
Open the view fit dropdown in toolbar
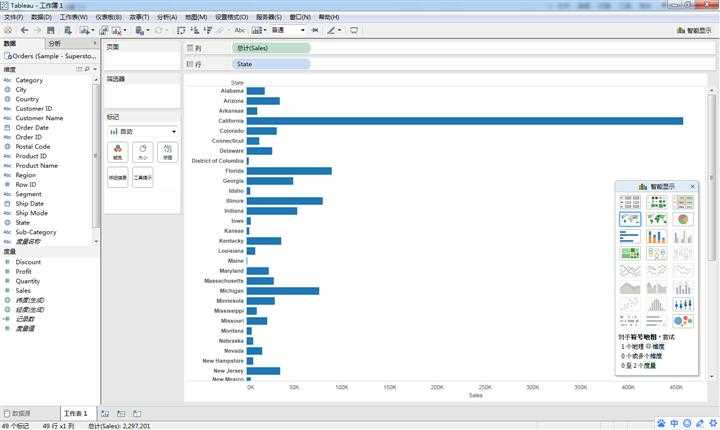[x=288, y=30]
